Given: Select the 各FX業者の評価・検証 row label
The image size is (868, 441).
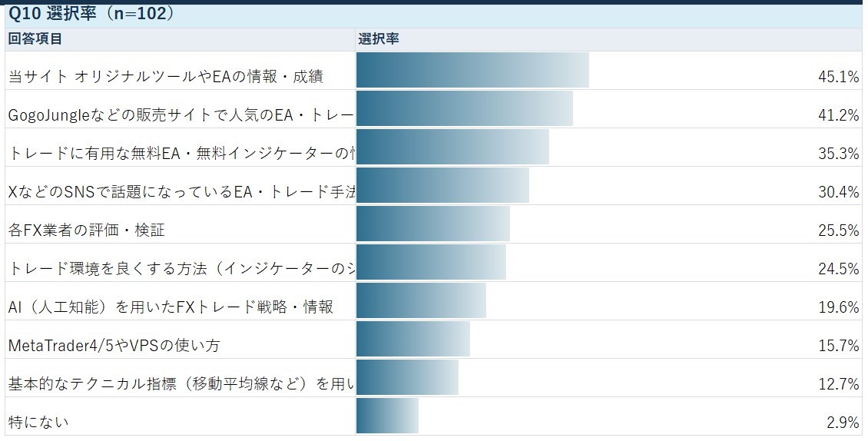Looking at the screenshot, I should (x=87, y=230).
